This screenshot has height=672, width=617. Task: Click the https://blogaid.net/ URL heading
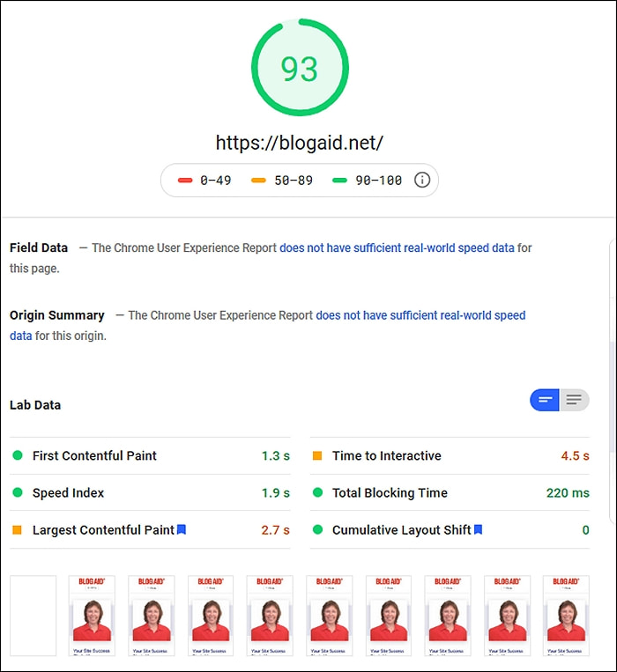300,143
